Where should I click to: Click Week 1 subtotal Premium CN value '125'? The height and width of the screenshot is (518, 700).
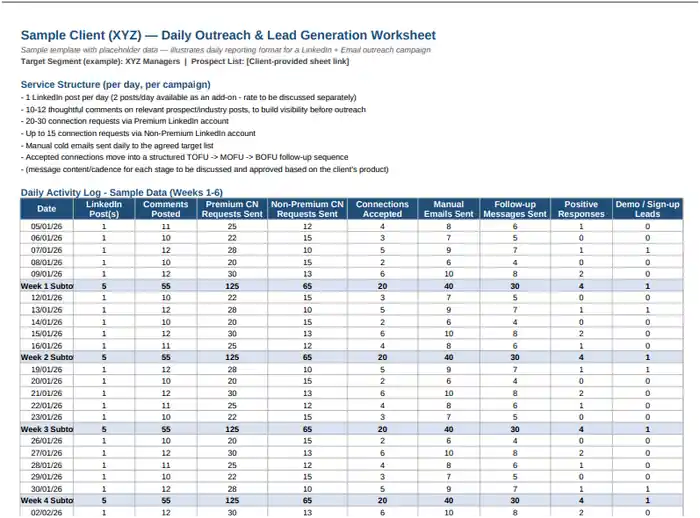pos(232,286)
